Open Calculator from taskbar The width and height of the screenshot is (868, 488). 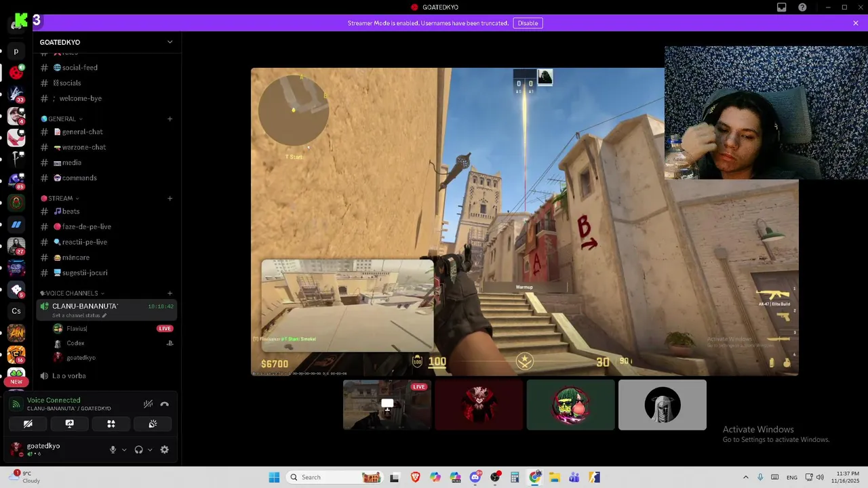click(515, 477)
